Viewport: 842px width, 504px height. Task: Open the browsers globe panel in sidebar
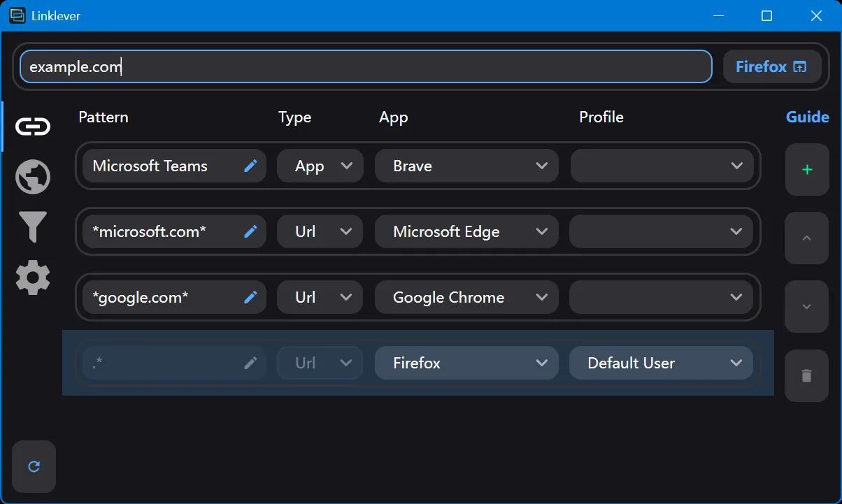(x=32, y=177)
